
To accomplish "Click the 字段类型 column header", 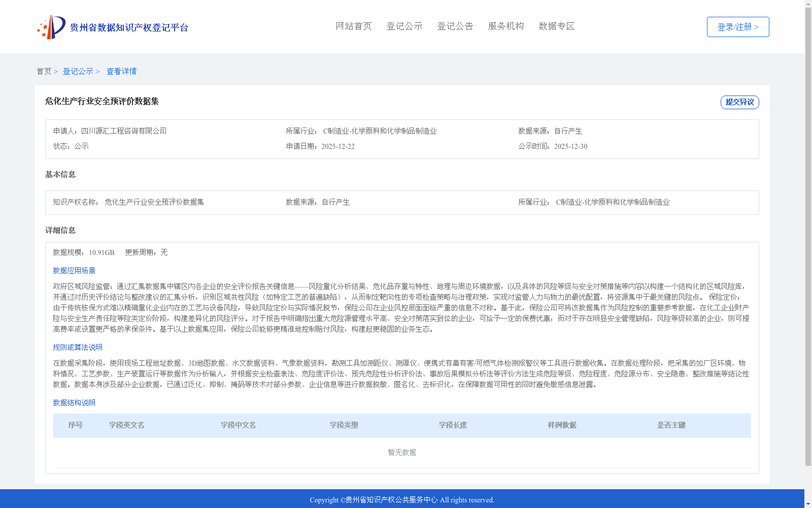I will (344, 425).
